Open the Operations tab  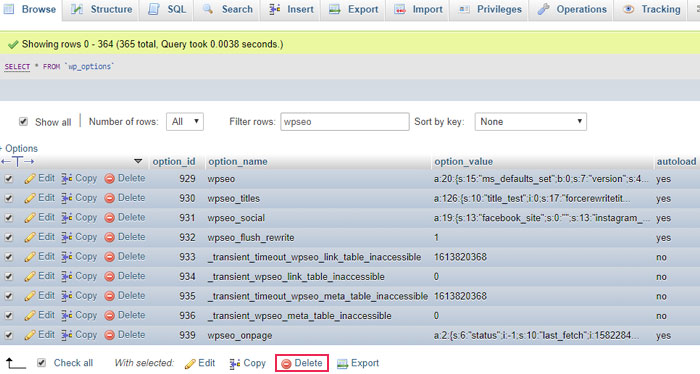572,9
